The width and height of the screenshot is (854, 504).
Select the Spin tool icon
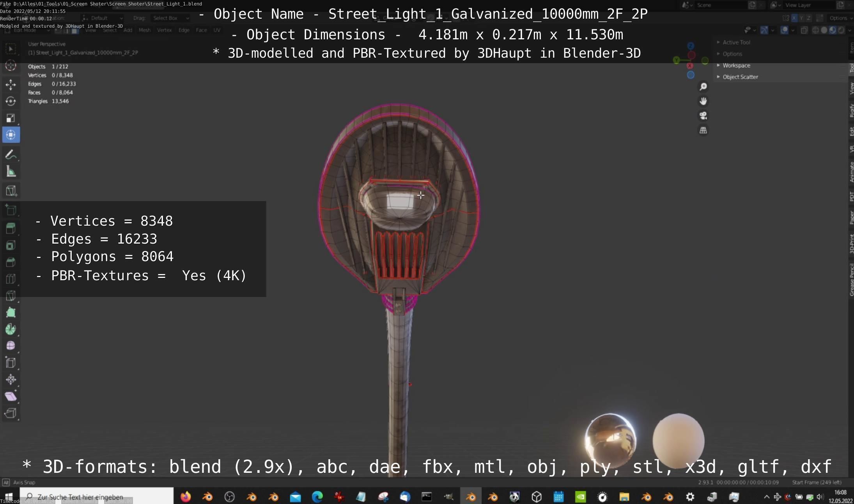11,329
